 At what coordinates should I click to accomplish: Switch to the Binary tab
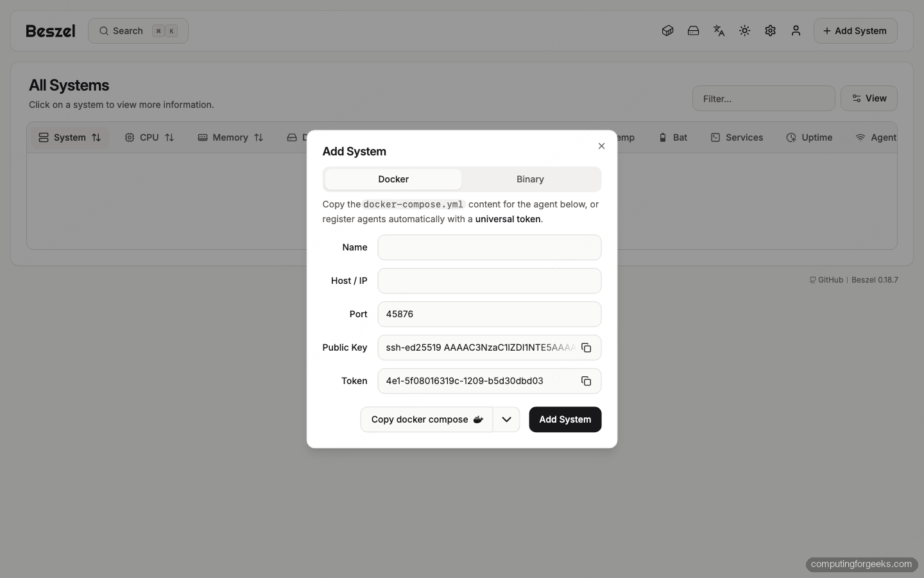click(530, 179)
